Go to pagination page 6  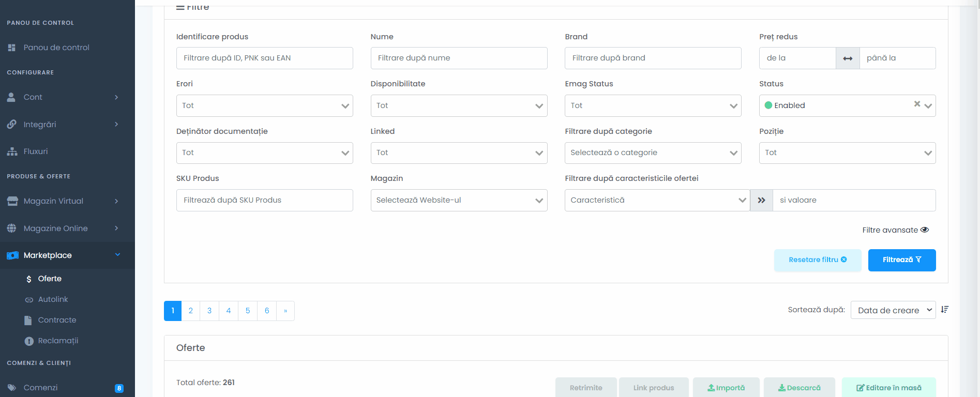(267, 311)
